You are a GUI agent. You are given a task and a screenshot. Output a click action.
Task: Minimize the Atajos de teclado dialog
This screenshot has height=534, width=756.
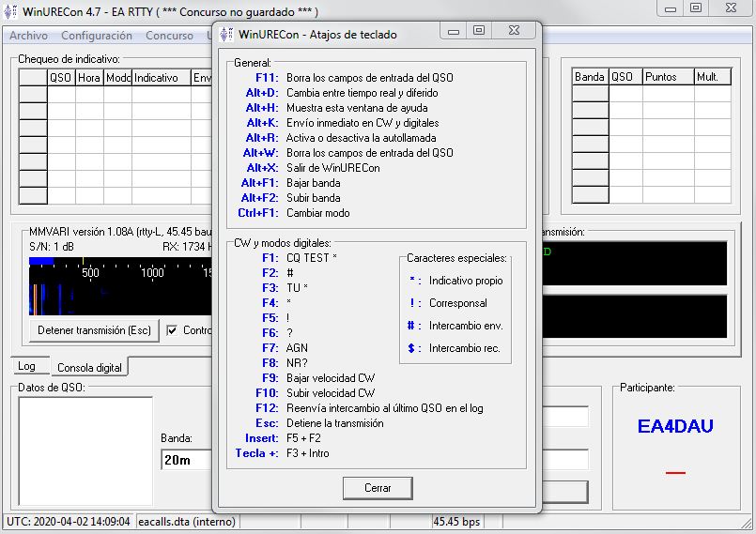[455, 31]
